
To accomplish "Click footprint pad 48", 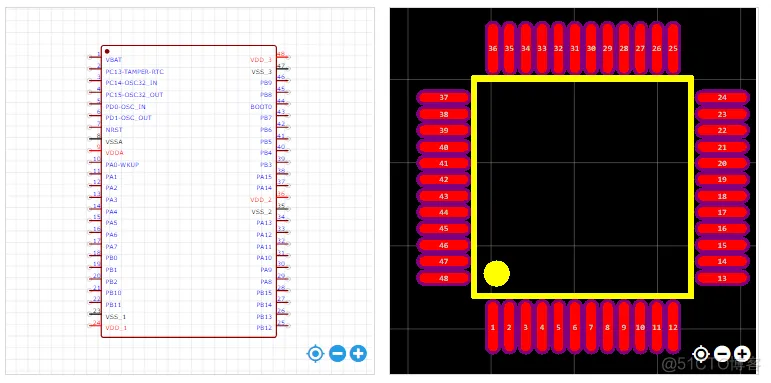I will (444, 278).
